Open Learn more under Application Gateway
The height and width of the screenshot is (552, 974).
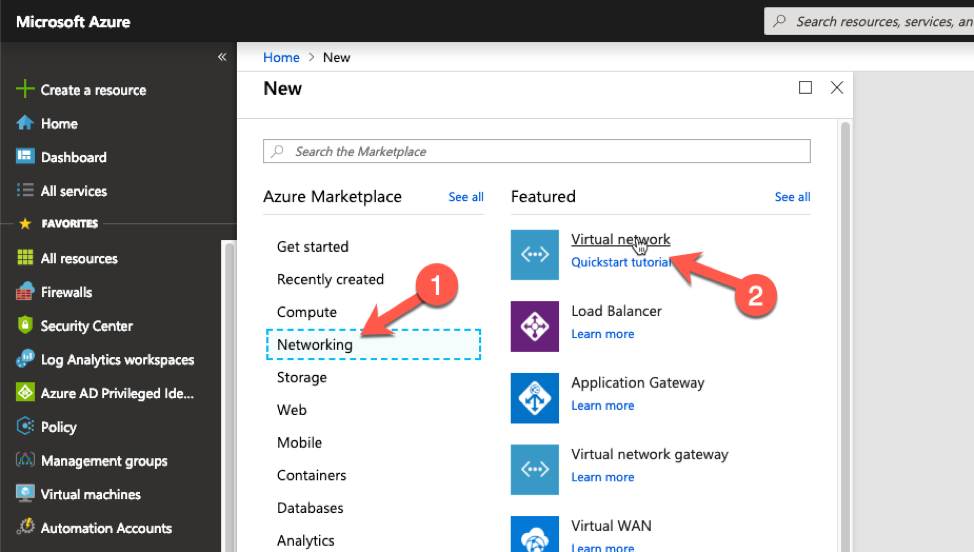(603, 405)
